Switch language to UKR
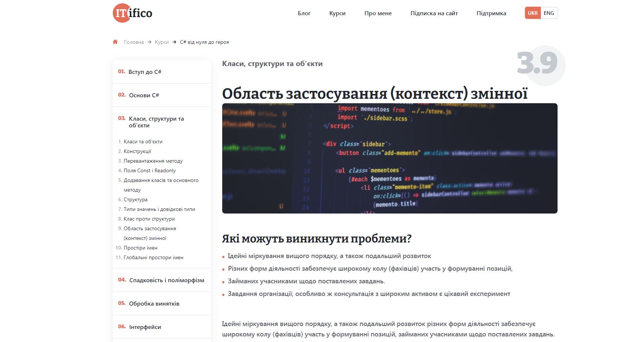The width and height of the screenshot is (644, 342). (x=533, y=13)
